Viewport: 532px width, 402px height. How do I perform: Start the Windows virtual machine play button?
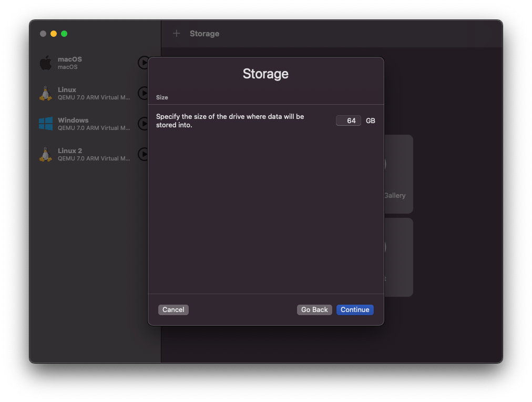[x=143, y=124]
